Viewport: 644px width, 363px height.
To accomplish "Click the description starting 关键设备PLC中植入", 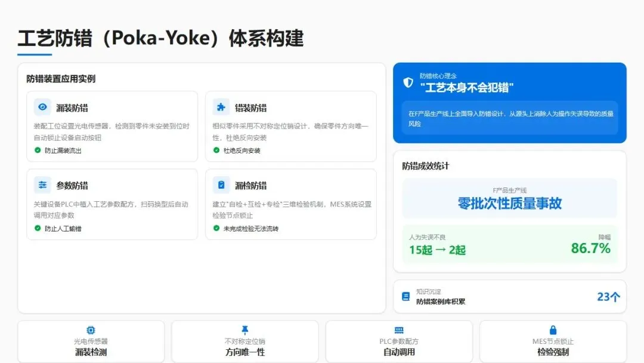I will (x=111, y=210).
